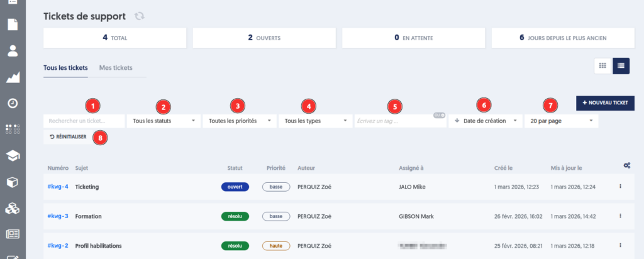Click the clock icon in sidebar

(x=12, y=104)
